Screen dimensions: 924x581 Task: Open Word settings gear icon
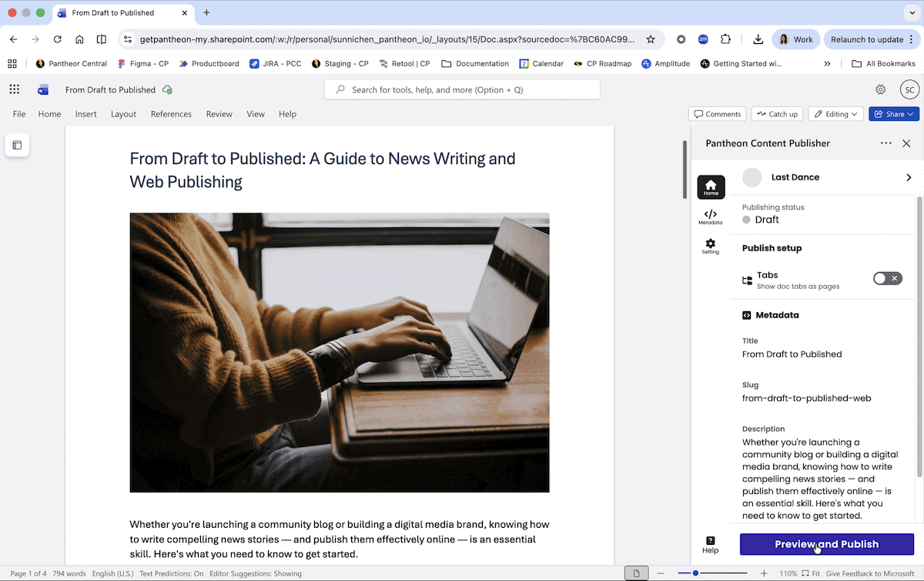tap(880, 89)
